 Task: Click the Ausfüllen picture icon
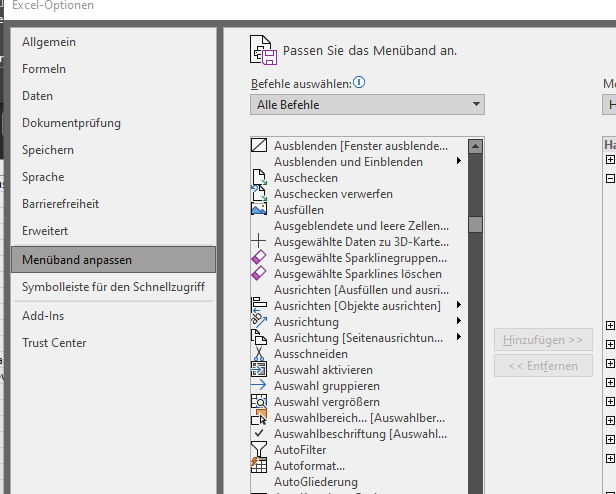(259, 209)
